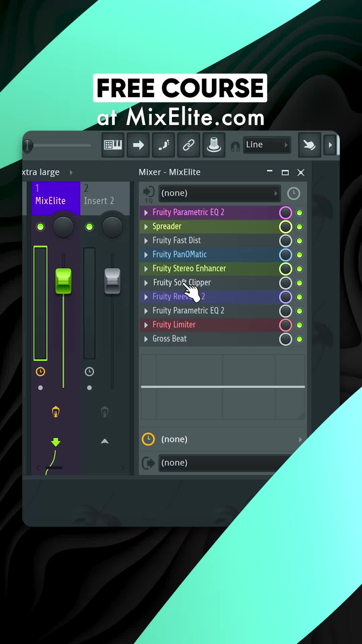362x644 pixels.
Task: Disable Fruity Reeverb 2 LED
Action: coord(300,297)
